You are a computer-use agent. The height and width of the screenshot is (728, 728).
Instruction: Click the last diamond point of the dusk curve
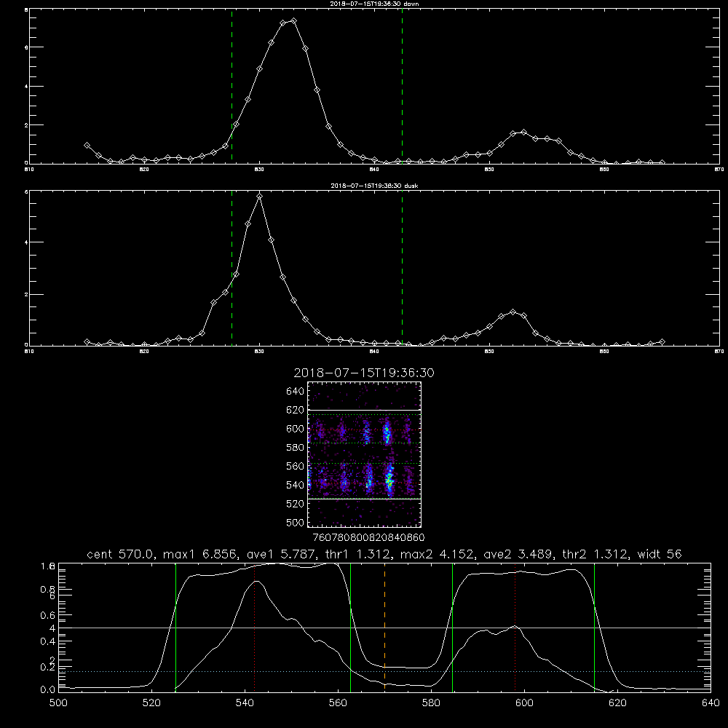pos(662,341)
